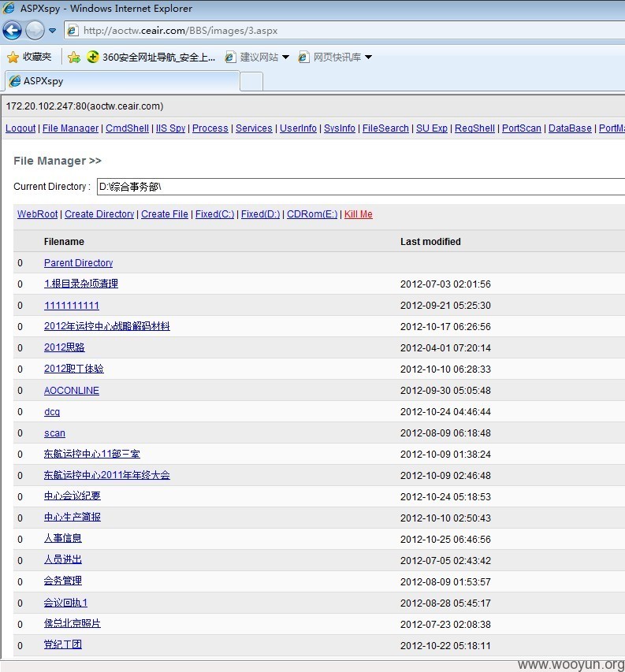This screenshot has width=625, height=672.
Task: Click the Last modified column header
Action: click(x=430, y=242)
